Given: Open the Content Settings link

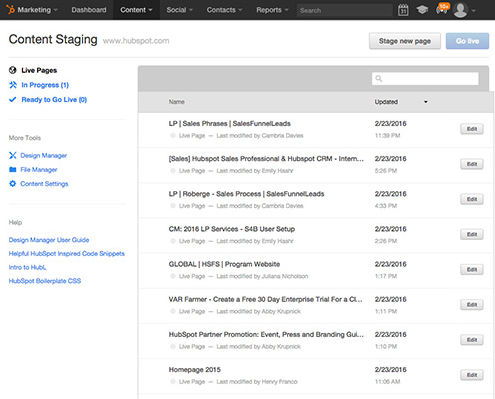Looking at the screenshot, I should pyautogui.click(x=44, y=184).
